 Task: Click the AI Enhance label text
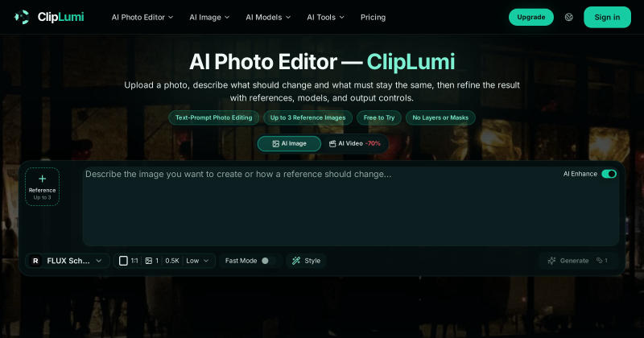click(580, 174)
